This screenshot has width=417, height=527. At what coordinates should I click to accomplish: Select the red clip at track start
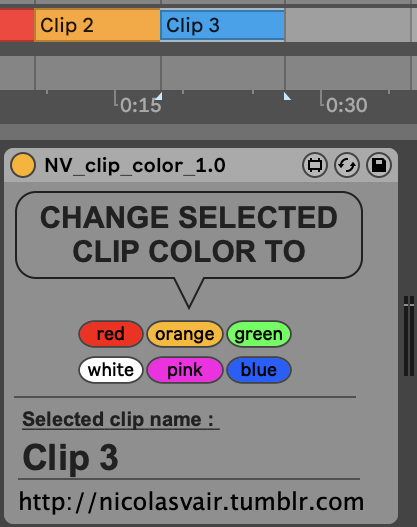[17, 25]
